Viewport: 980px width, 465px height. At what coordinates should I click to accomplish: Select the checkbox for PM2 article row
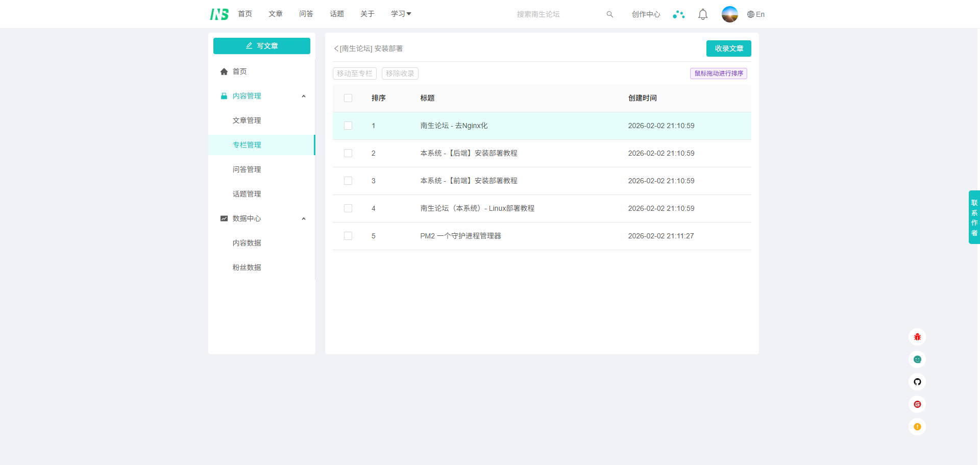click(348, 236)
